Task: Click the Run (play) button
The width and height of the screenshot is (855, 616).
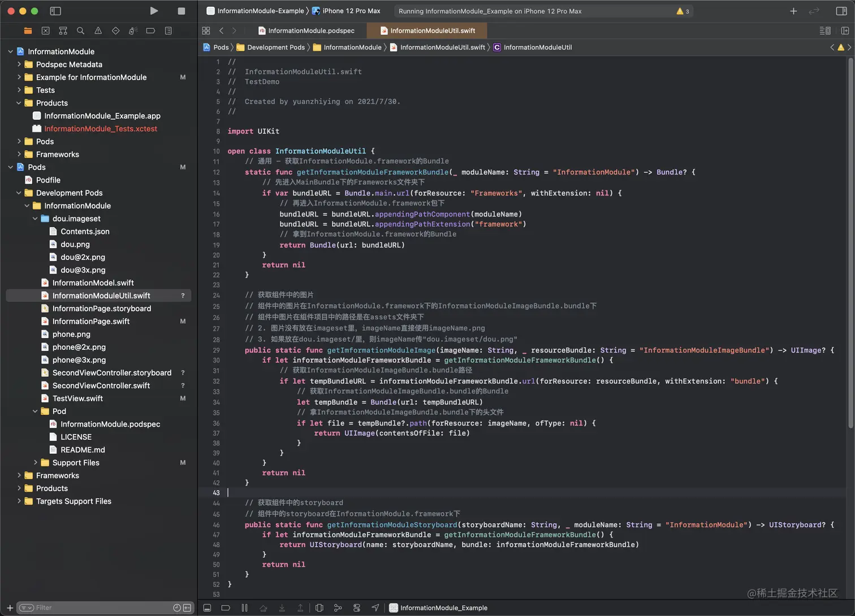Action: [x=154, y=11]
